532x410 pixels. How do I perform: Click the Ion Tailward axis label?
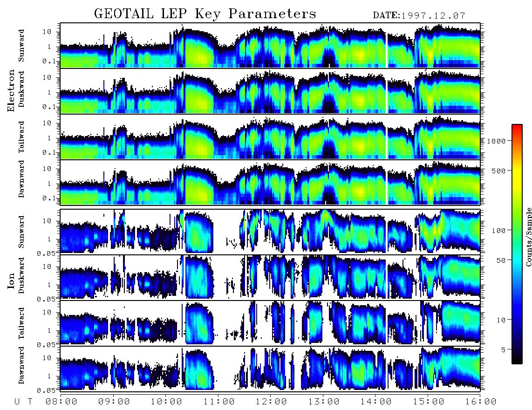[x=21, y=323]
